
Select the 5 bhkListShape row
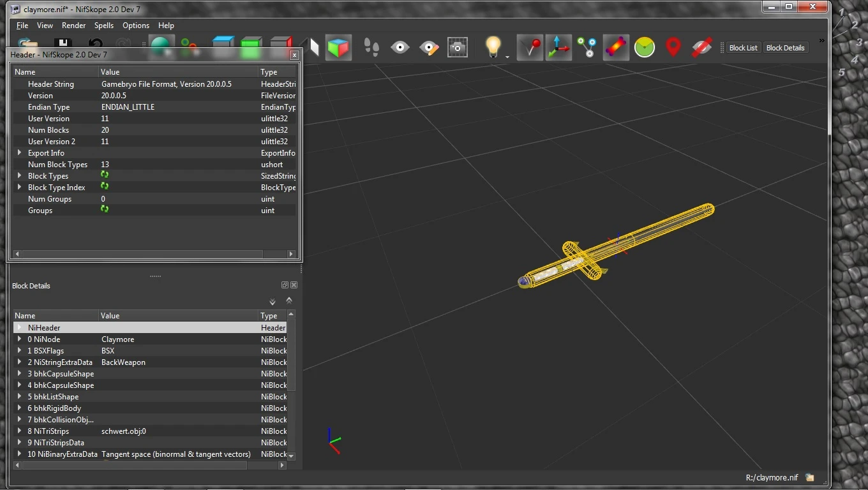pos(151,396)
